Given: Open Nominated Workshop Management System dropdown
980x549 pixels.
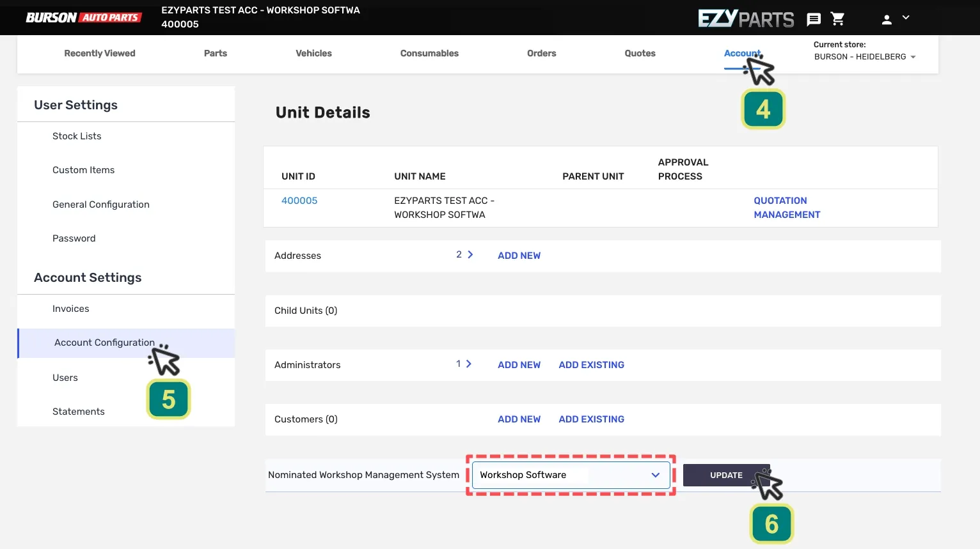Looking at the screenshot, I should pos(571,475).
